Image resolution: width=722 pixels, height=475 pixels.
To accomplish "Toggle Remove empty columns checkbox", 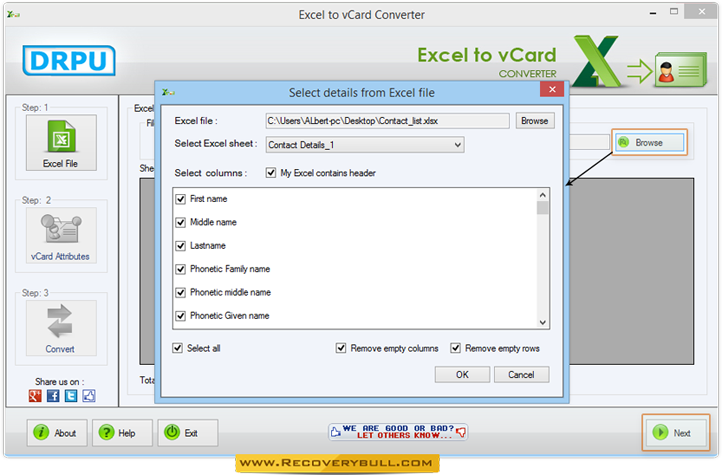I will coord(341,348).
